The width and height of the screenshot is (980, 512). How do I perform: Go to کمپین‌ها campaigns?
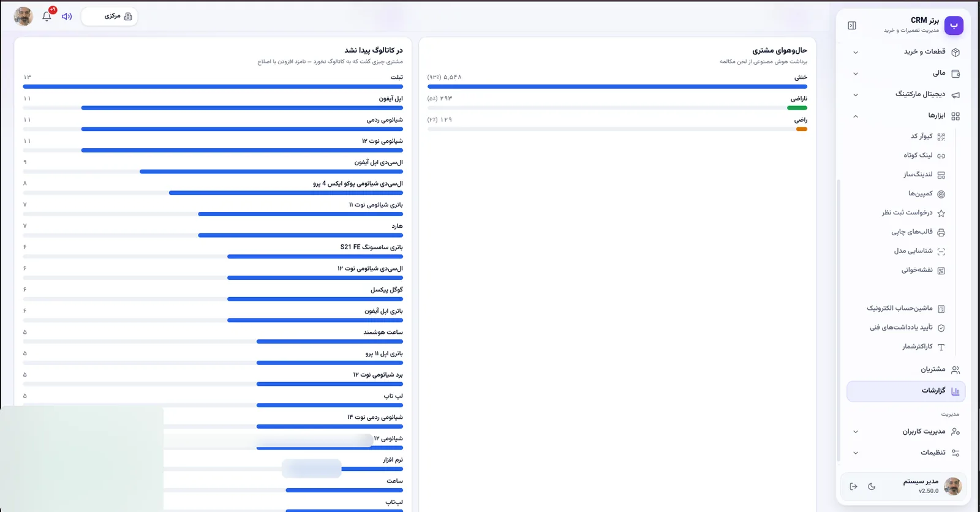tap(926, 194)
